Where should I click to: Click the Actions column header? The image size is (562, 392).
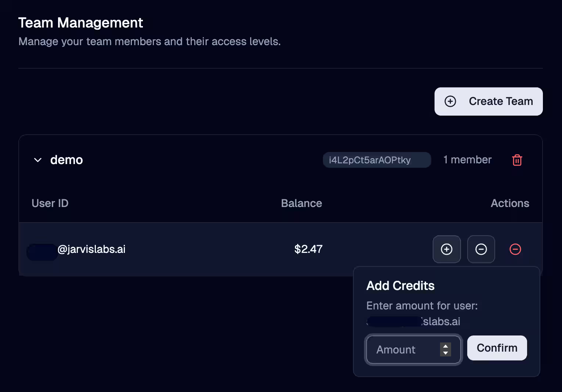510,203
